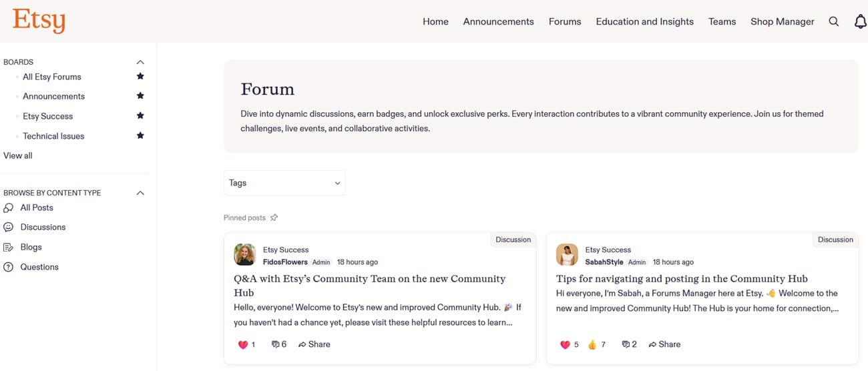Click the Forum heading
This screenshot has width=868, height=371.
tap(268, 89)
